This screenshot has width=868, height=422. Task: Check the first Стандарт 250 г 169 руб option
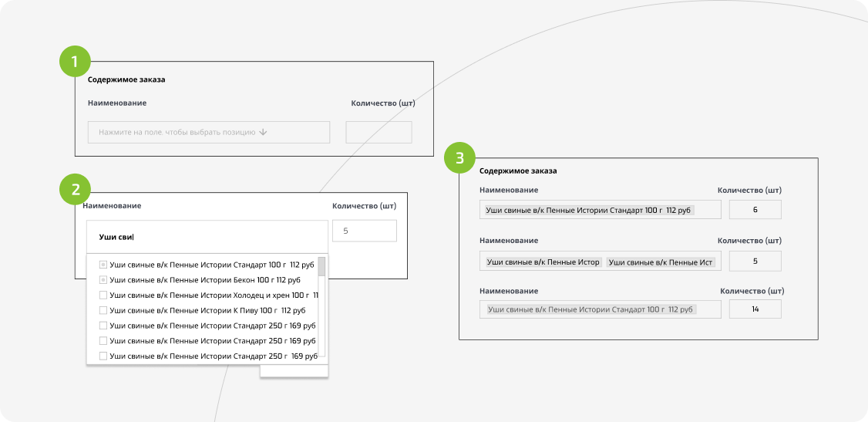[x=103, y=326]
